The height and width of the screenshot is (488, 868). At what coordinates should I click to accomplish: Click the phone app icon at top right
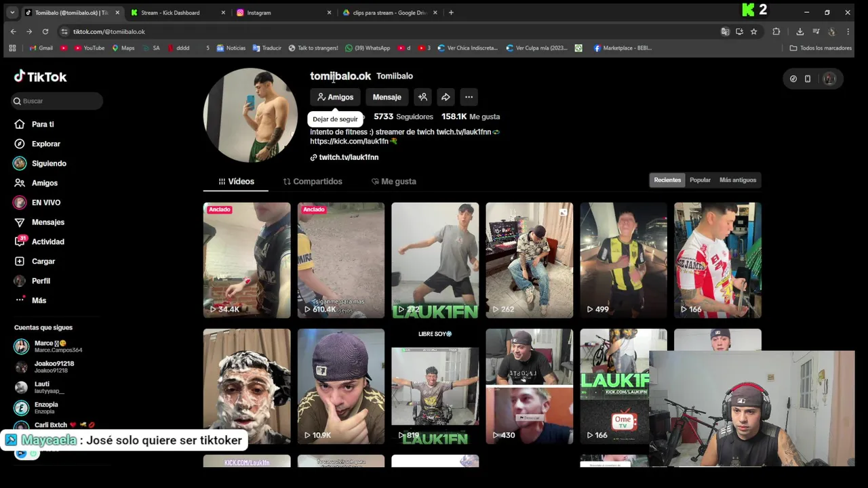point(808,79)
